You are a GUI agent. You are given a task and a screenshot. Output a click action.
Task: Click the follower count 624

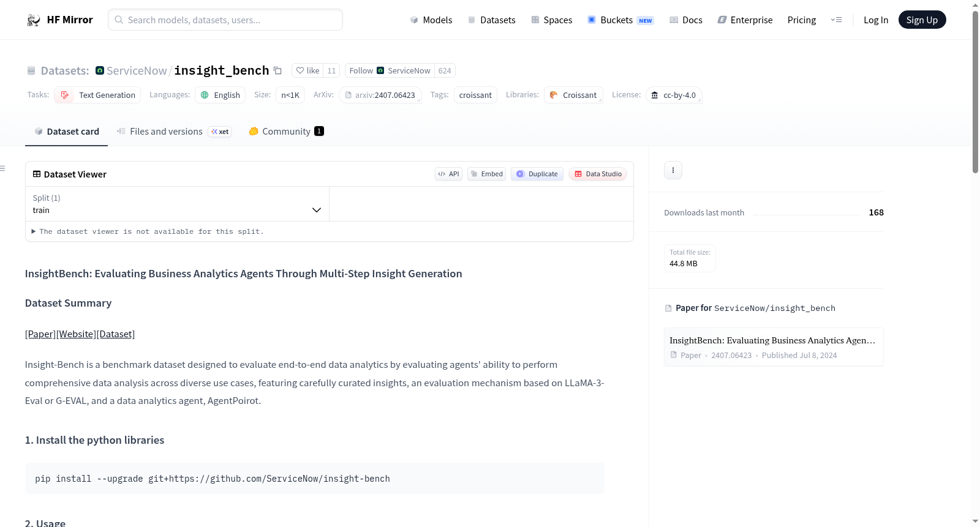point(445,70)
